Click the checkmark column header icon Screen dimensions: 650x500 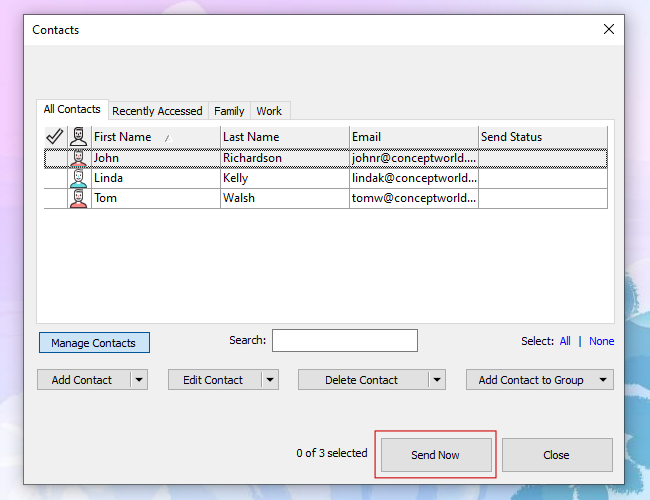tap(55, 136)
